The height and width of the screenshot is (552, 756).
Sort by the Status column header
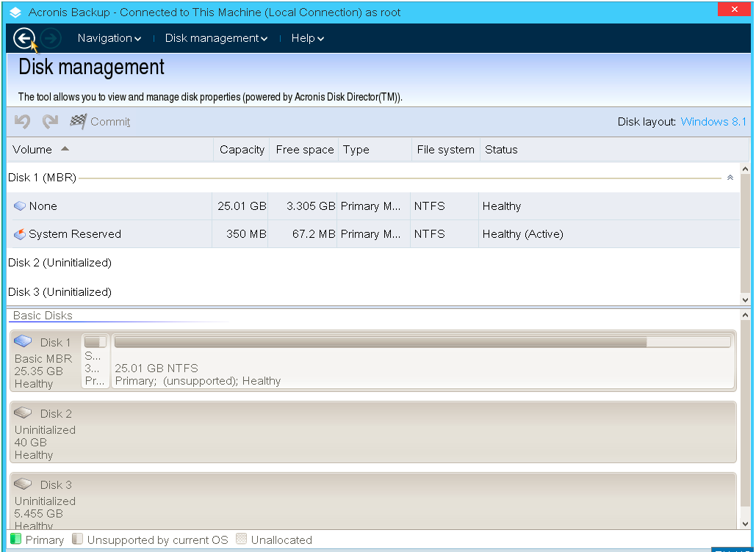click(614, 149)
